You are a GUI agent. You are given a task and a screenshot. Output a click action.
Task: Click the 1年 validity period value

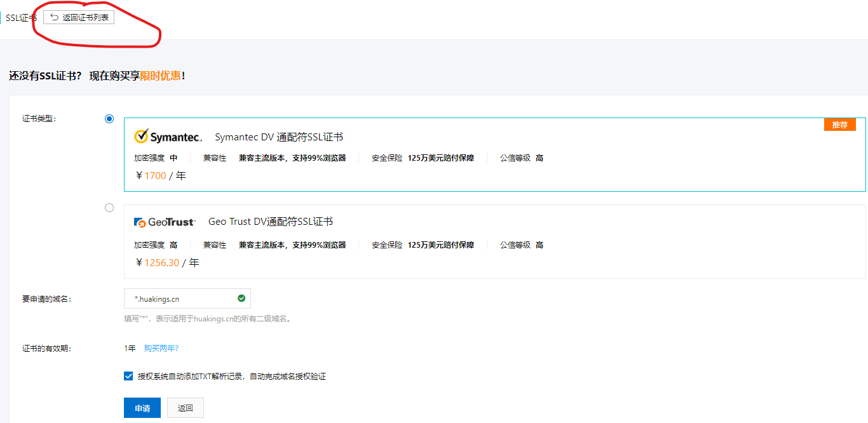coord(130,348)
